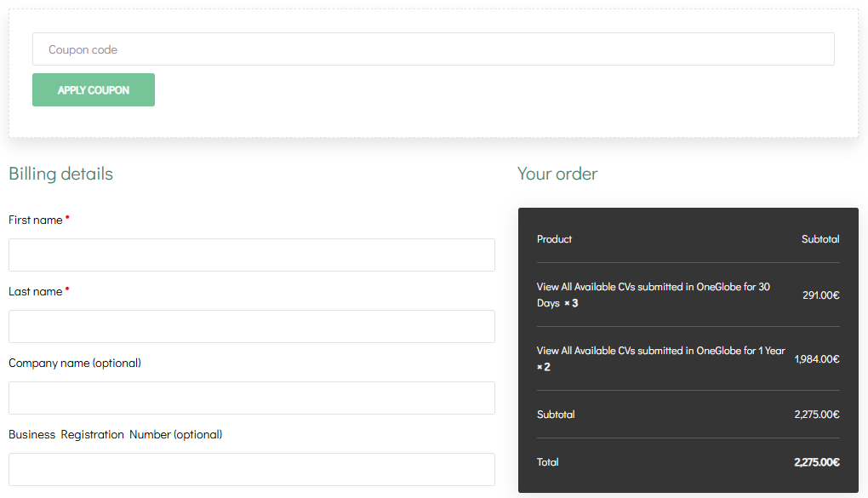This screenshot has height=498, width=868.
Task: Click the 1,984.00€ line price
Action: point(817,359)
